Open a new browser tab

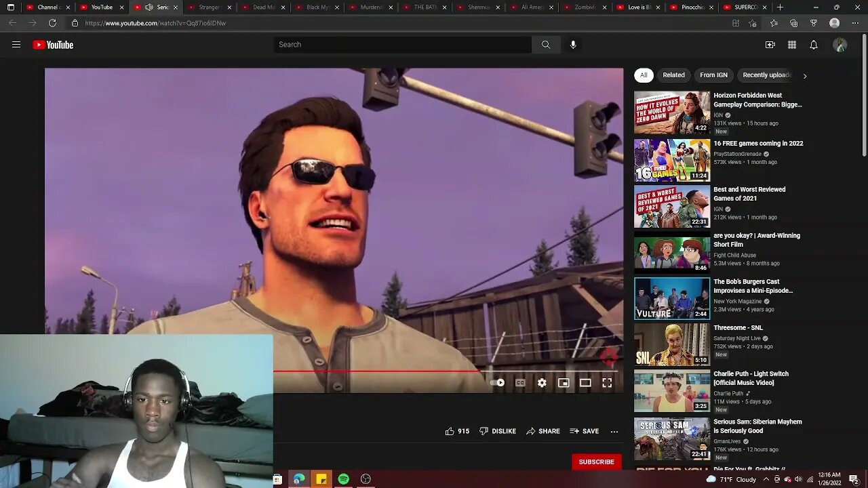click(780, 7)
